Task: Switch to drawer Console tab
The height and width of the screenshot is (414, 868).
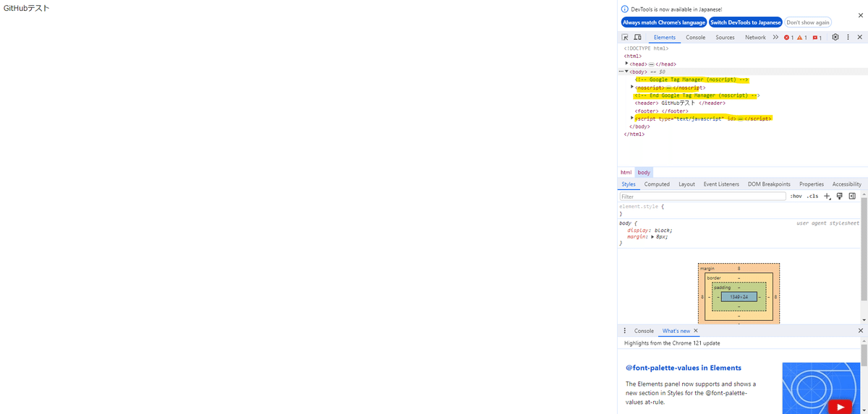Action: (x=644, y=331)
